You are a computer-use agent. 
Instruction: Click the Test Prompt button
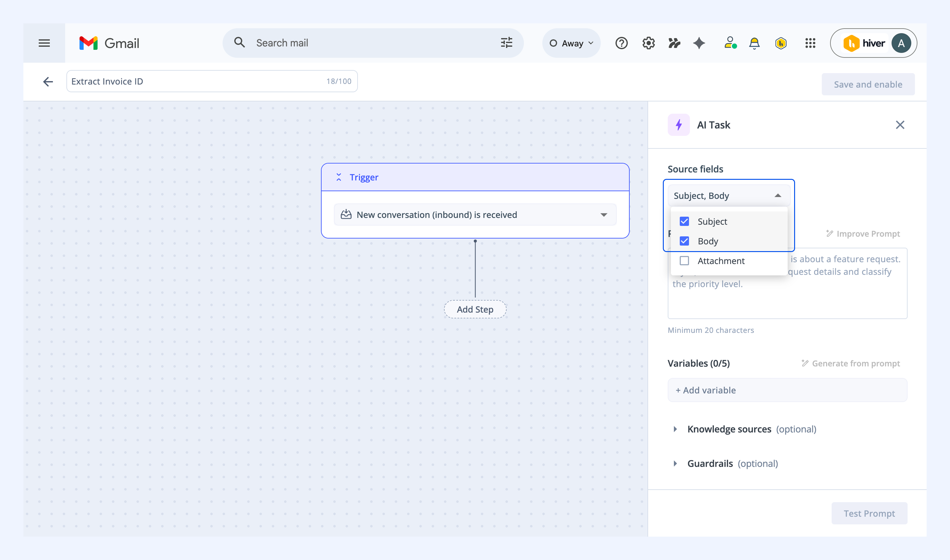click(x=869, y=513)
